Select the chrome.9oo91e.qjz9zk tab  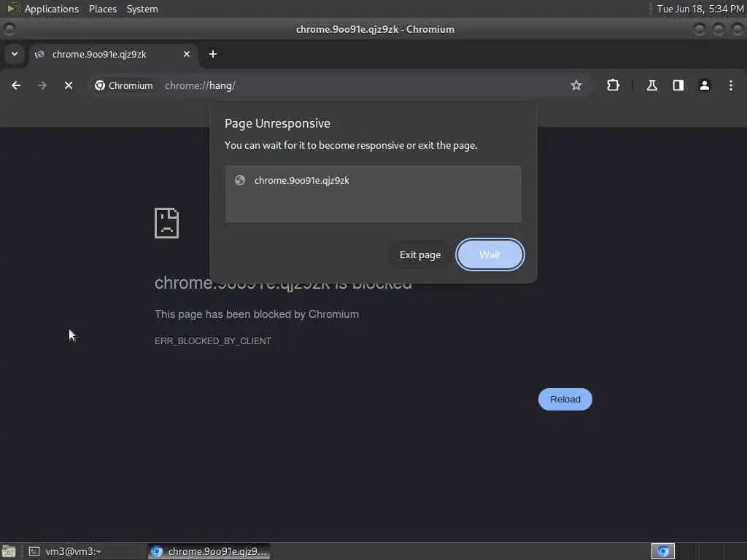point(113,54)
